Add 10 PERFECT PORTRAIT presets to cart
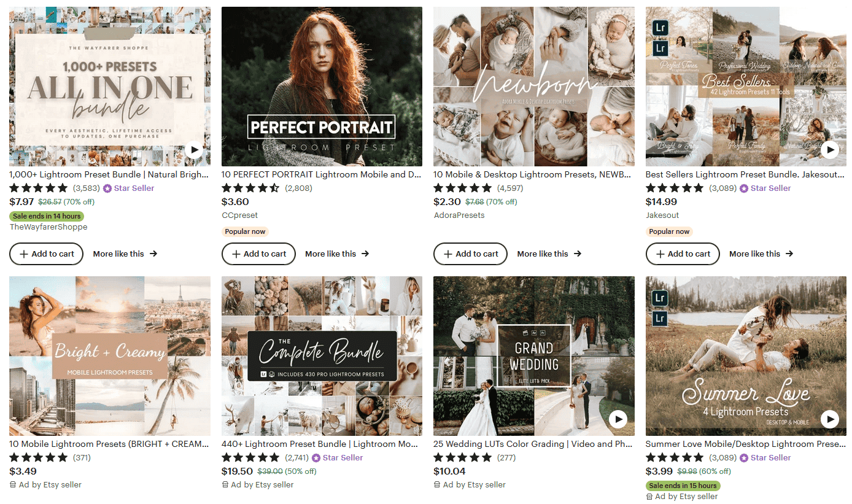 258,254
